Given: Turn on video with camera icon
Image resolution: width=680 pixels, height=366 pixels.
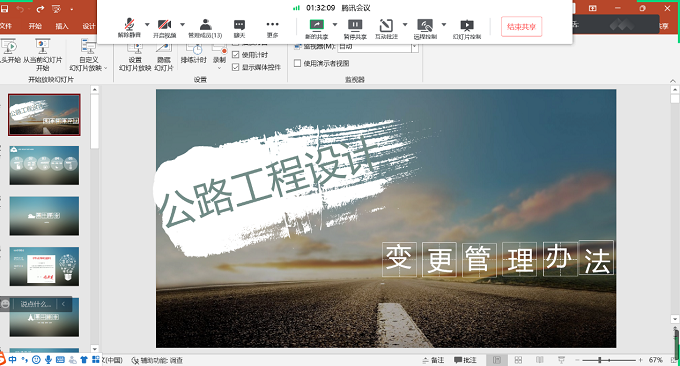Looking at the screenshot, I should click(x=164, y=28).
